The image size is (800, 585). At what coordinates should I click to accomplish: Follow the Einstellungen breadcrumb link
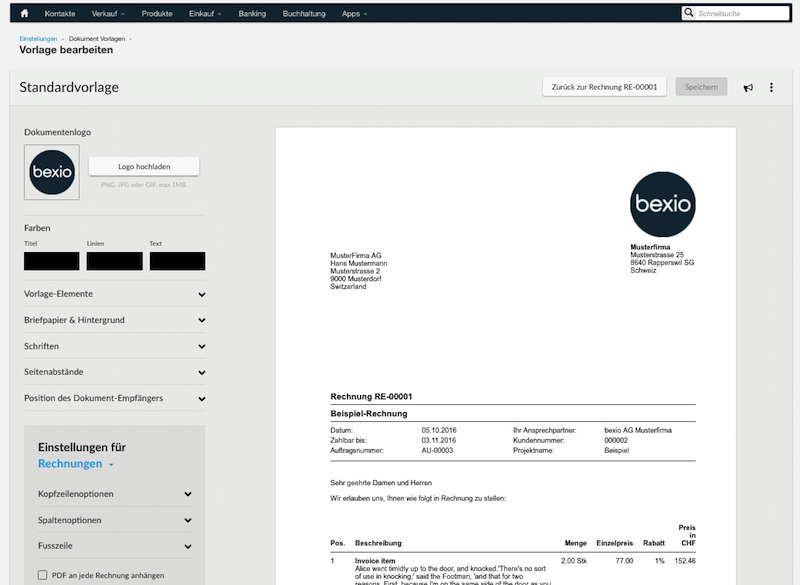[x=38, y=38]
